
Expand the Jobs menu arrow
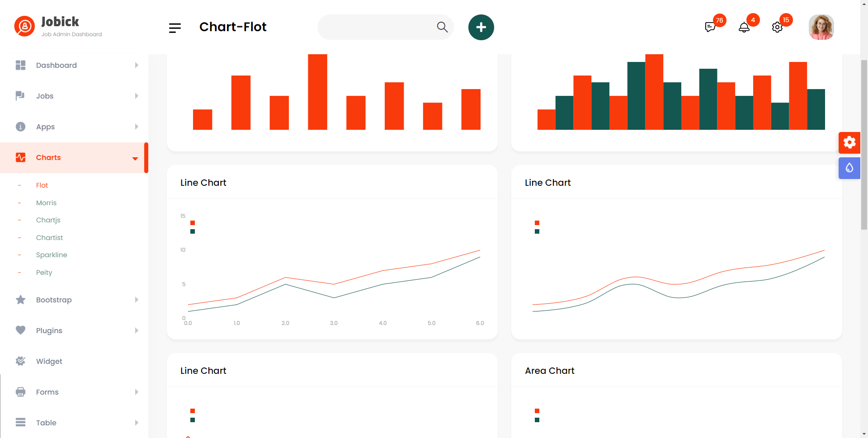tap(137, 96)
